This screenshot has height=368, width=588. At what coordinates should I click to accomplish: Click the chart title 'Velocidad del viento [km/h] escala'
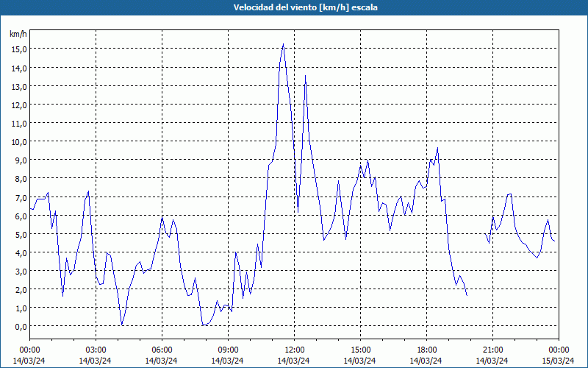coord(305,7)
